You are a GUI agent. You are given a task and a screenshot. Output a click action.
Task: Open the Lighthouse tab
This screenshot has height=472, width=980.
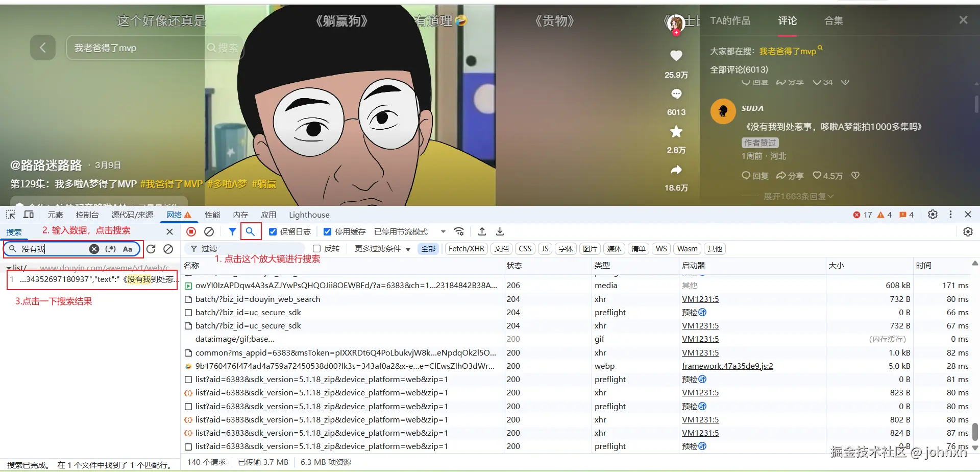309,215
